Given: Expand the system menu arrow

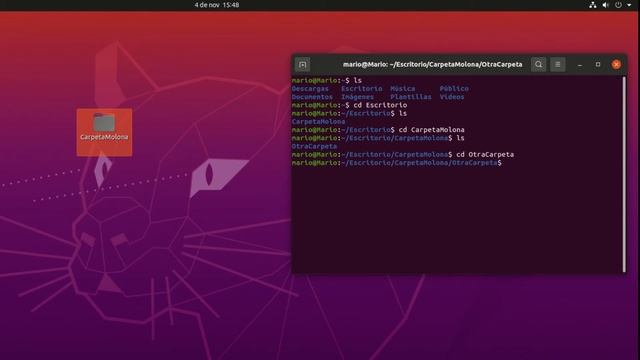Looking at the screenshot, I should 629,5.
